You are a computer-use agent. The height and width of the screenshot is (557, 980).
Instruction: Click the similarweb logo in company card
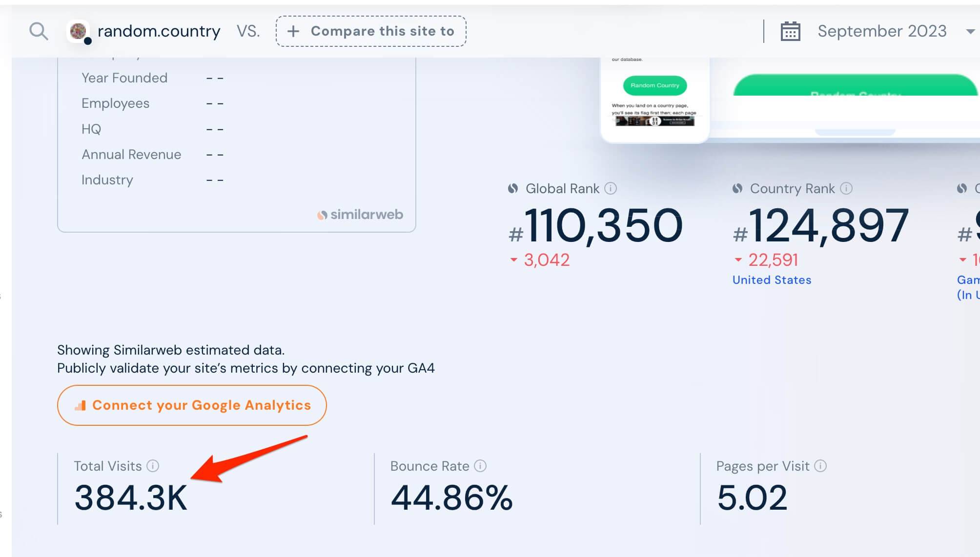click(x=360, y=215)
